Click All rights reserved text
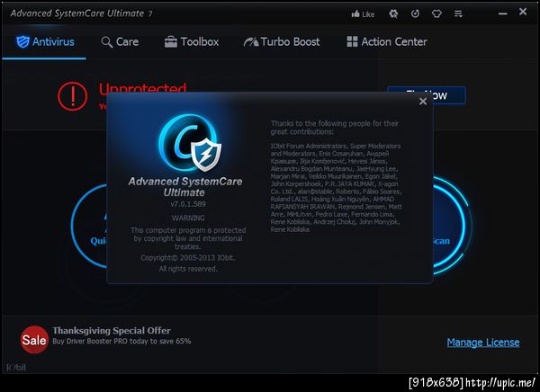This screenshot has height=392, width=540. point(188,269)
